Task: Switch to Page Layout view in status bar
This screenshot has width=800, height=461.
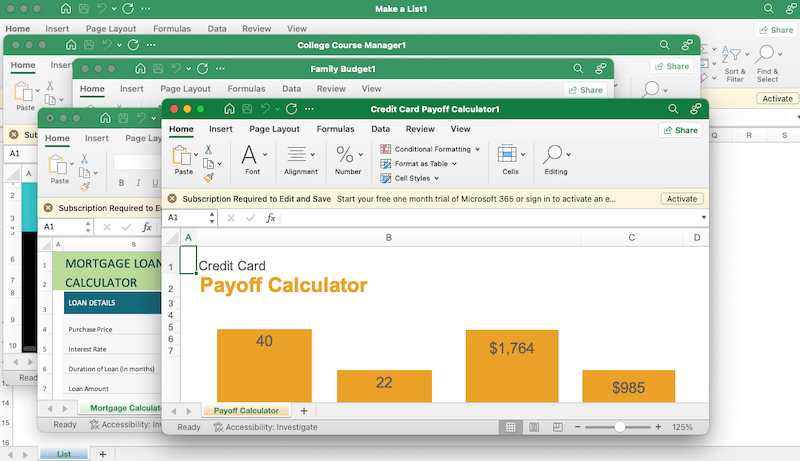Action: [533, 427]
